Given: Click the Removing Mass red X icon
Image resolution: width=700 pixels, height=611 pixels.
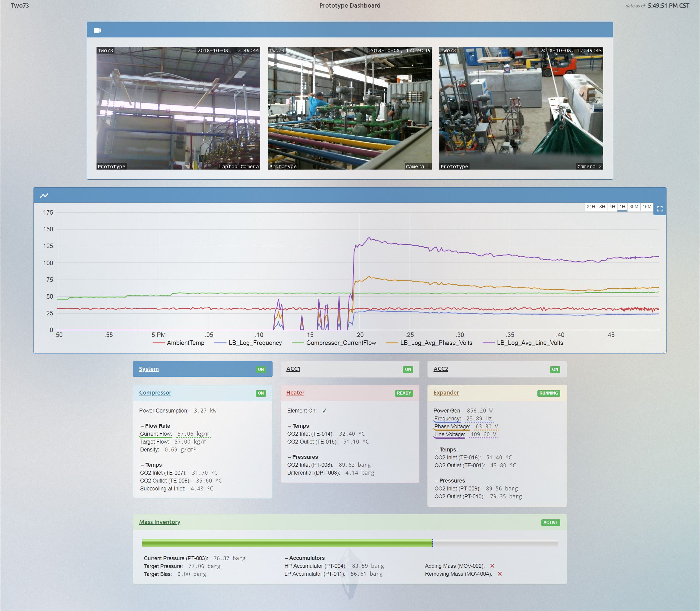Looking at the screenshot, I should pyautogui.click(x=500, y=574).
